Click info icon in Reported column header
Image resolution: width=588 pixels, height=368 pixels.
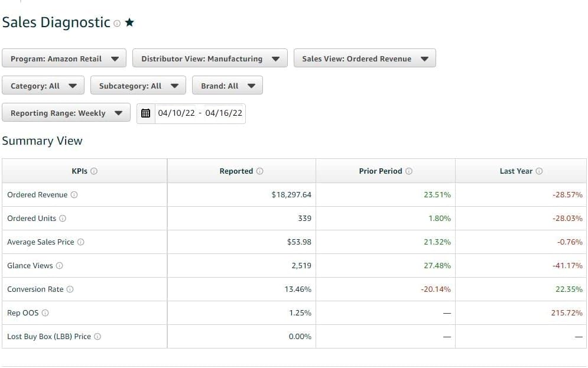(259, 171)
